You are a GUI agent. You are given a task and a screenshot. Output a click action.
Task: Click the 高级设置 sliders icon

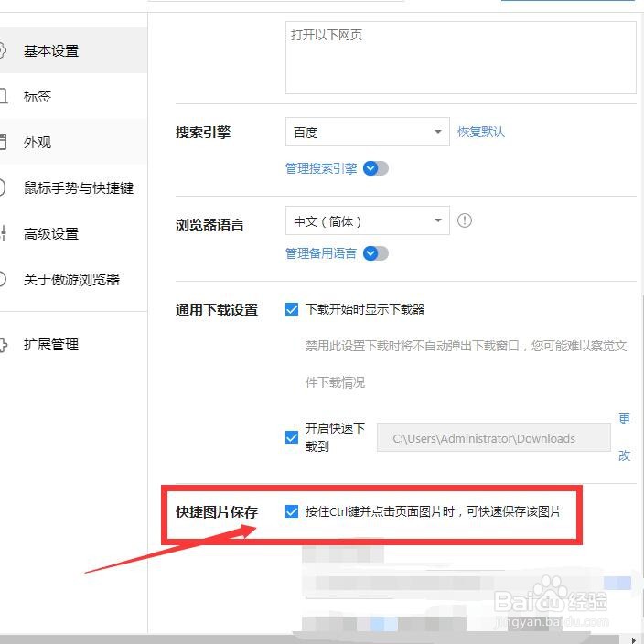click(x=4, y=233)
